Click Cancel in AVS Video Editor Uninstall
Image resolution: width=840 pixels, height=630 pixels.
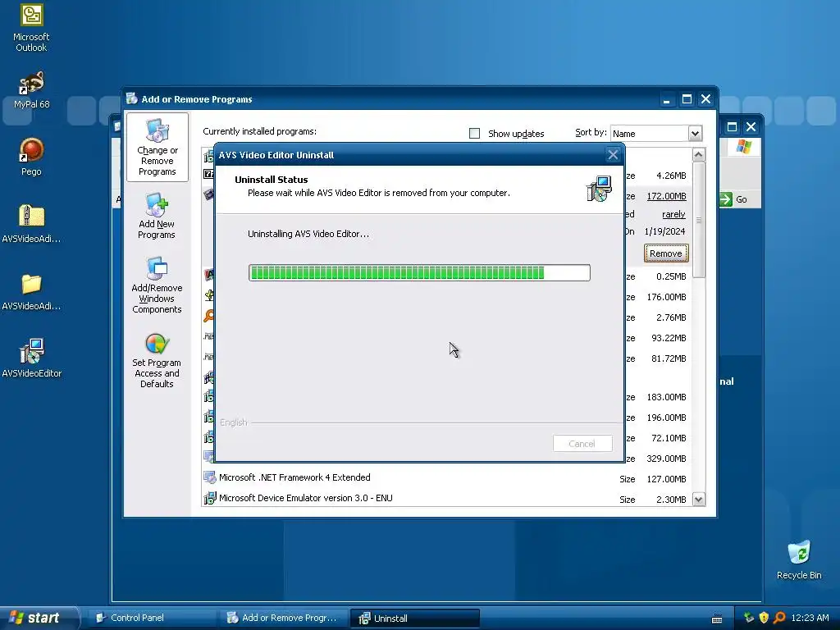582,444
